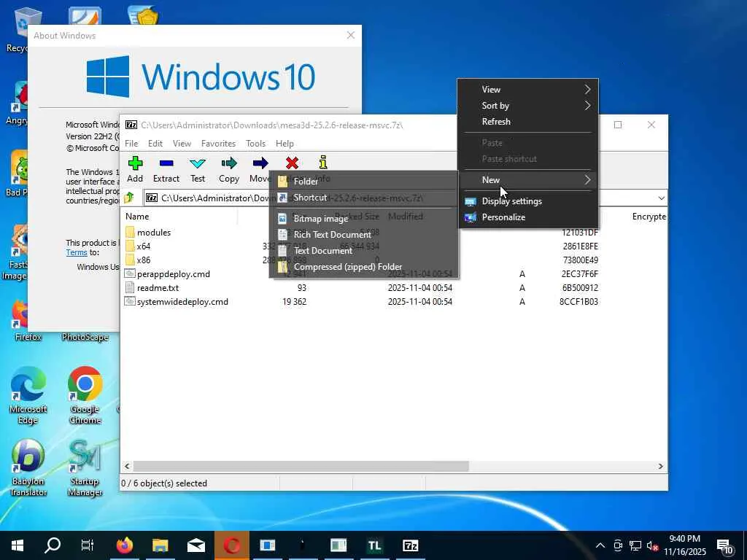Click the scrollbar right arrow
Screen dimensions: 747x560
(x=660, y=466)
